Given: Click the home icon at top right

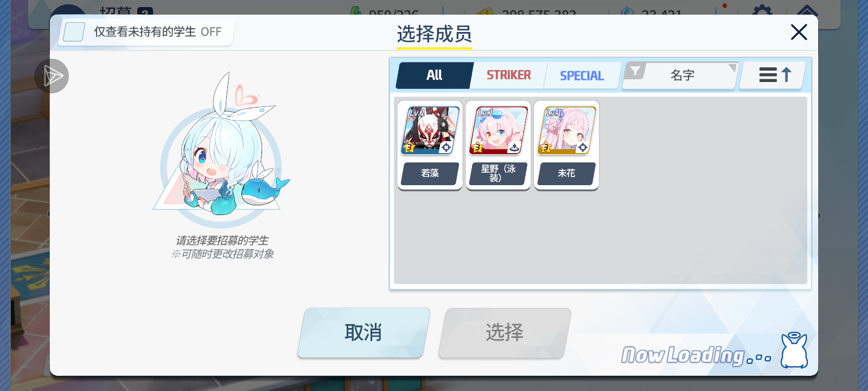Looking at the screenshot, I should click(x=807, y=11).
